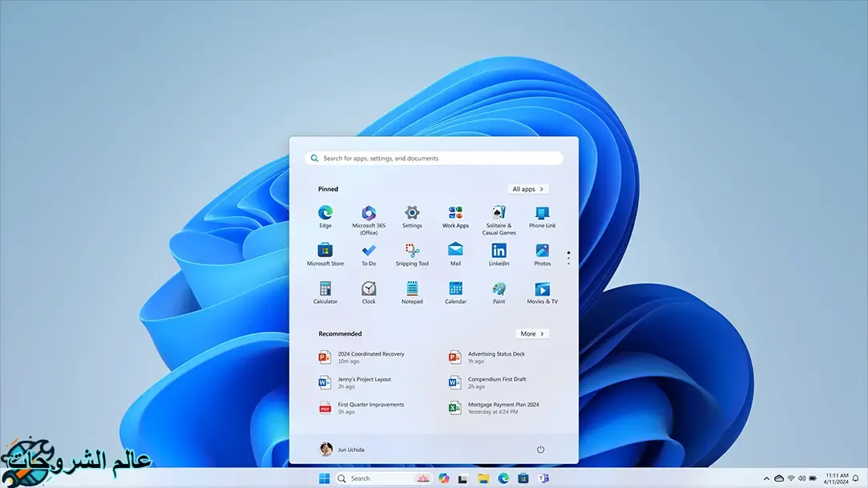This screenshot has width=868, height=488.
Task: Open the Photos app
Action: click(x=542, y=255)
